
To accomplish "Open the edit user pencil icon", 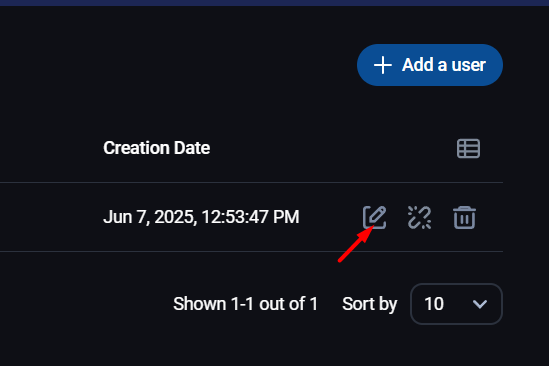I will pos(374,217).
